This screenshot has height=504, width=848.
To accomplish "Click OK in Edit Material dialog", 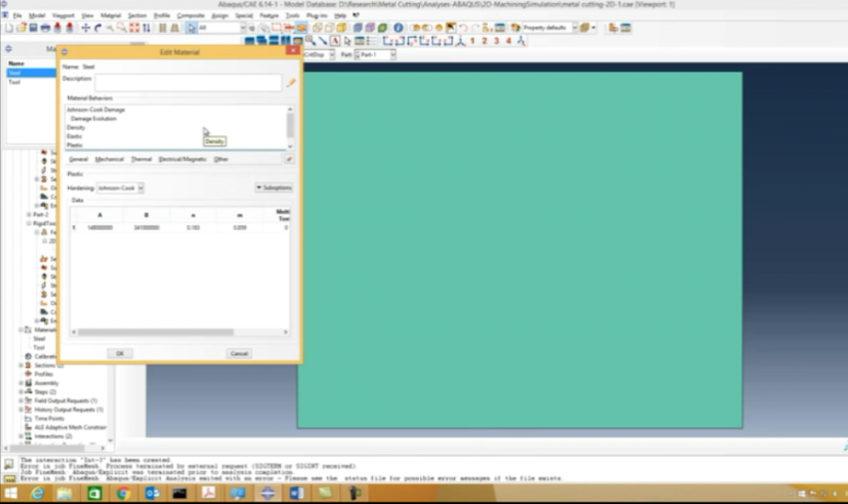I will point(120,353).
